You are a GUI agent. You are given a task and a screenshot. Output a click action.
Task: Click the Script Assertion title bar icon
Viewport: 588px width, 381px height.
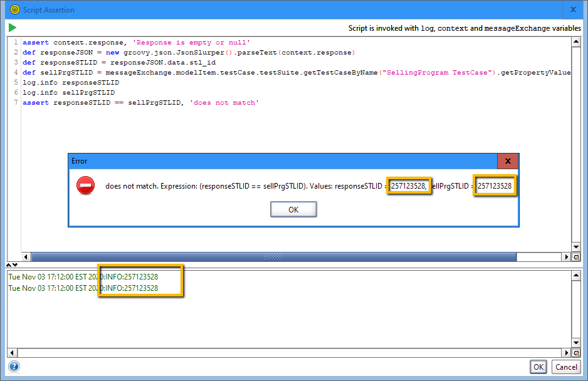click(x=14, y=9)
